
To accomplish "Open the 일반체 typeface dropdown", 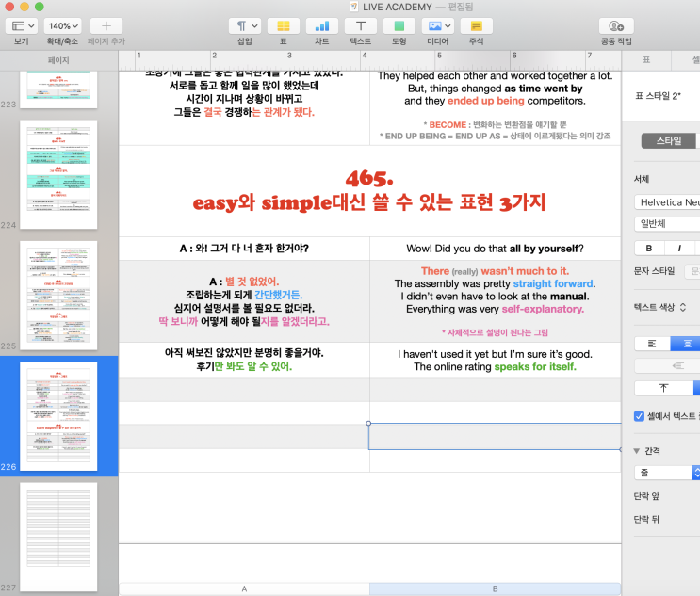I will coord(667,223).
